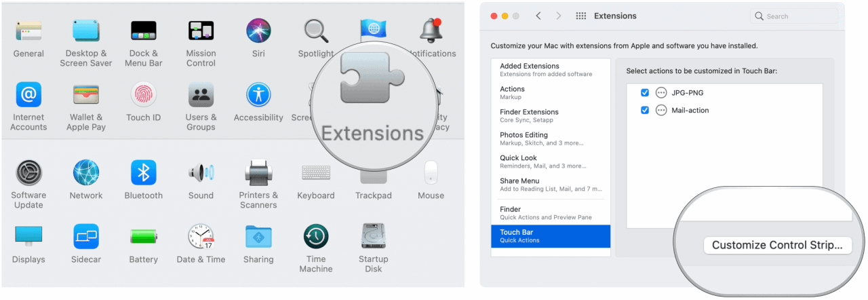Select Share Menu category

pos(551,185)
